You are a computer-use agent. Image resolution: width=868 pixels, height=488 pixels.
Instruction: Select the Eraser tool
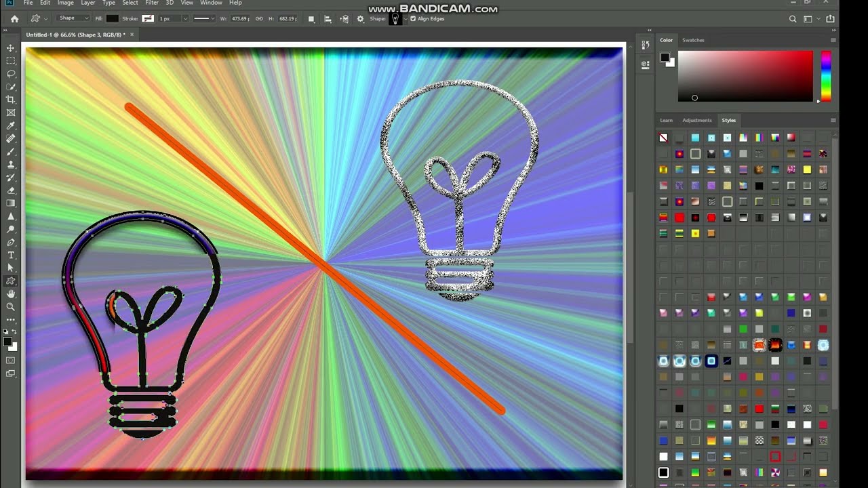11,190
